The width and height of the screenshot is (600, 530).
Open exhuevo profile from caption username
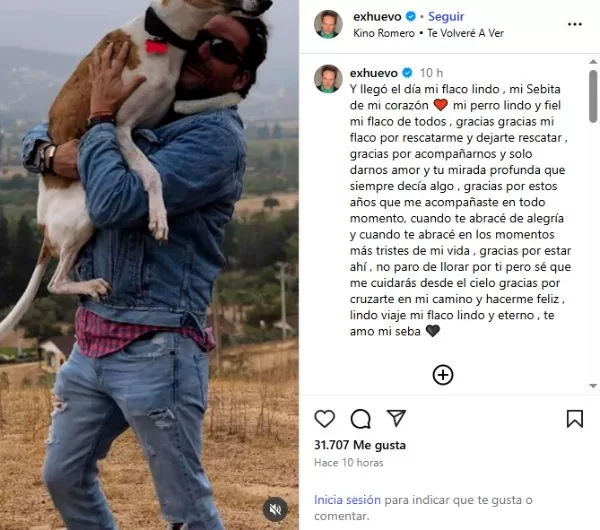374,73
